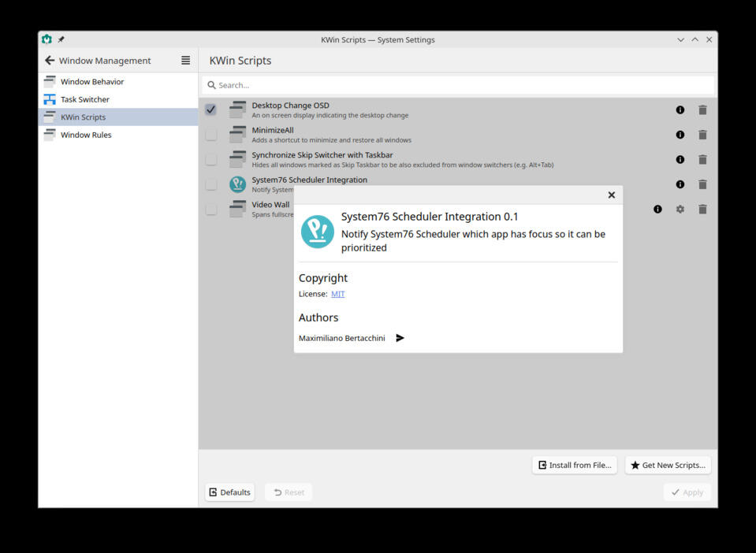Viewport: 756px width, 553px height.
Task: Click the "MinimizeAll" script title
Action: [x=273, y=130]
